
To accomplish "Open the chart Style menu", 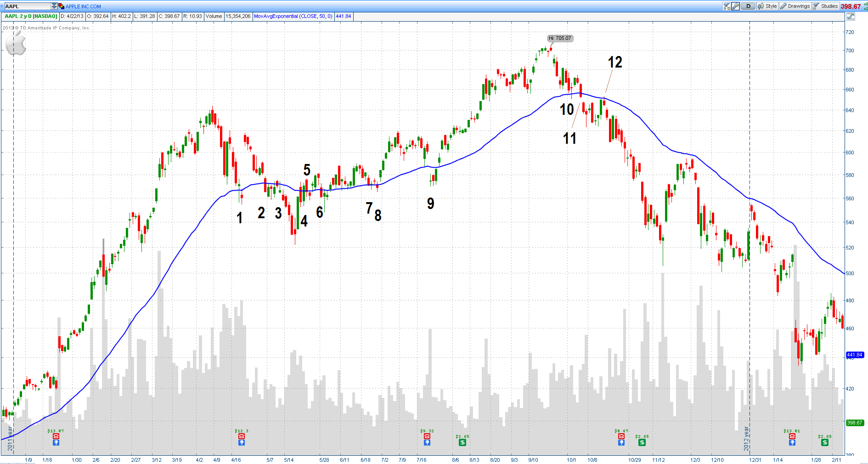I will point(767,6).
